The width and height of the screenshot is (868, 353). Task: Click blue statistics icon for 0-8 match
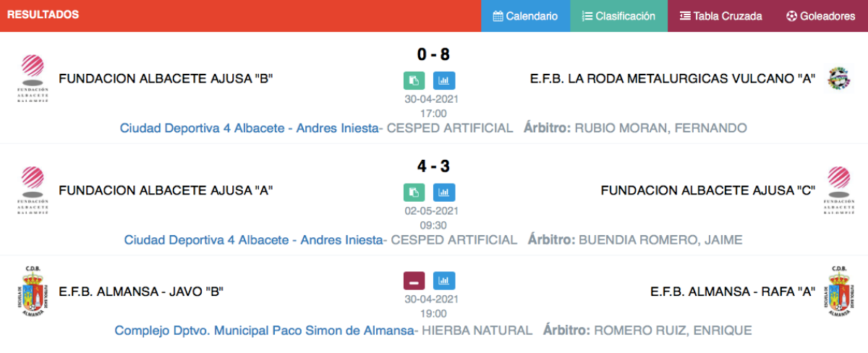(444, 81)
